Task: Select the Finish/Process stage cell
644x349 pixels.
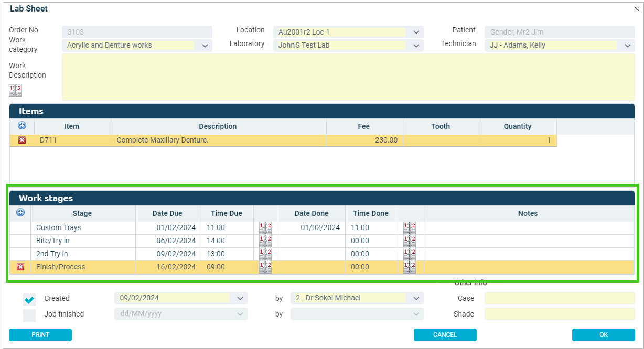Action: [x=83, y=267]
